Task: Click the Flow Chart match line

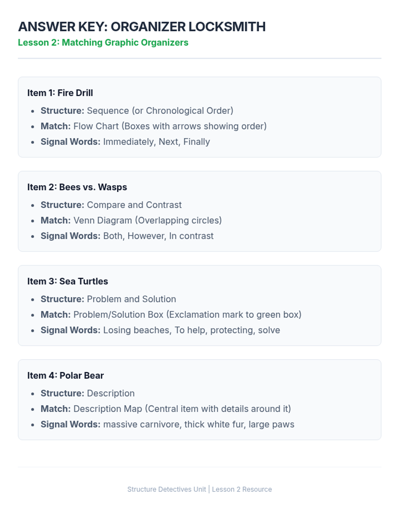Action: [x=153, y=126]
